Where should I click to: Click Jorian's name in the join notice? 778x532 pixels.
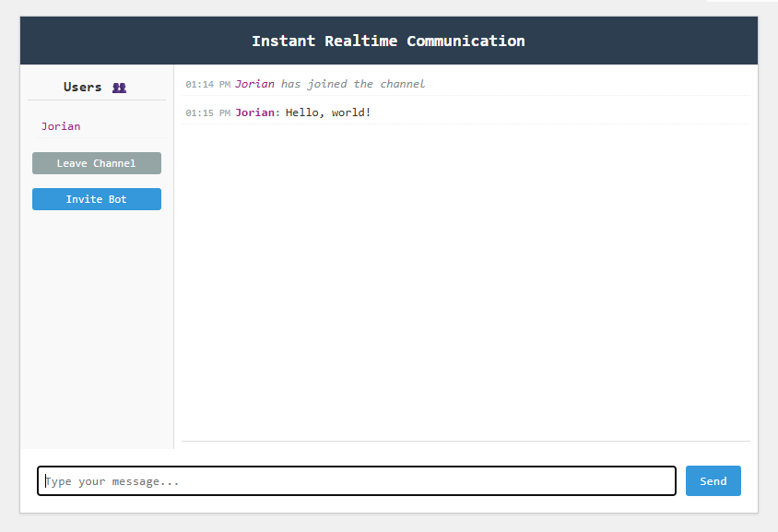254,84
